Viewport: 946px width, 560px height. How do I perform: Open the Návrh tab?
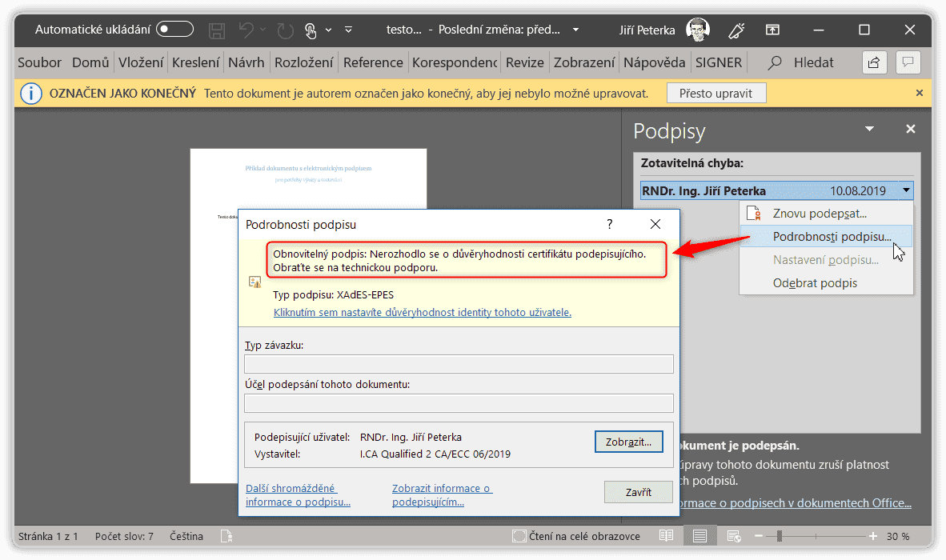(247, 62)
